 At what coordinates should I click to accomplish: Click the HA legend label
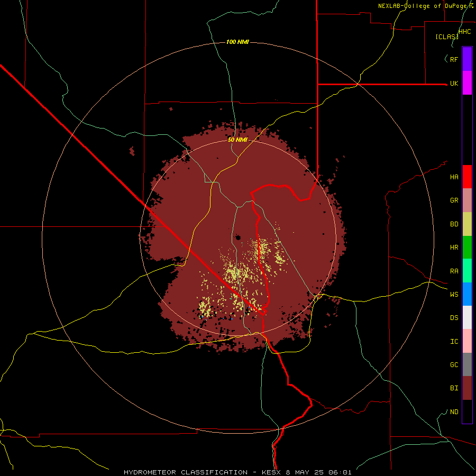pos(454,177)
